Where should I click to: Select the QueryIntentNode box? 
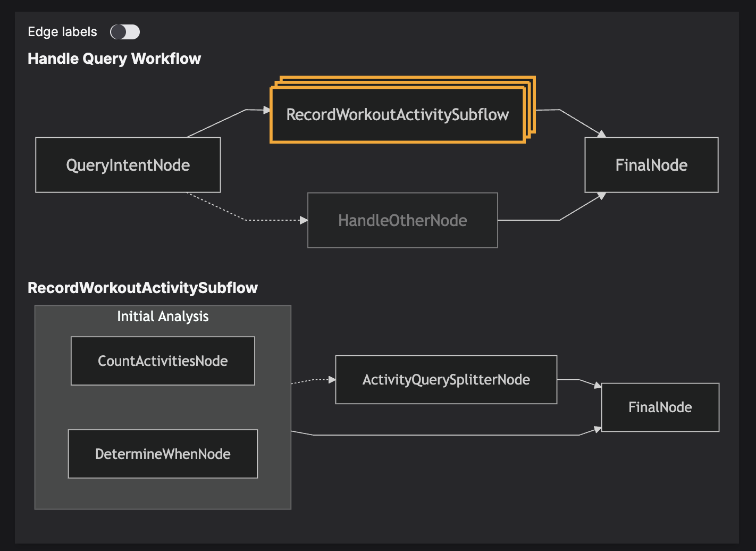tap(128, 165)
